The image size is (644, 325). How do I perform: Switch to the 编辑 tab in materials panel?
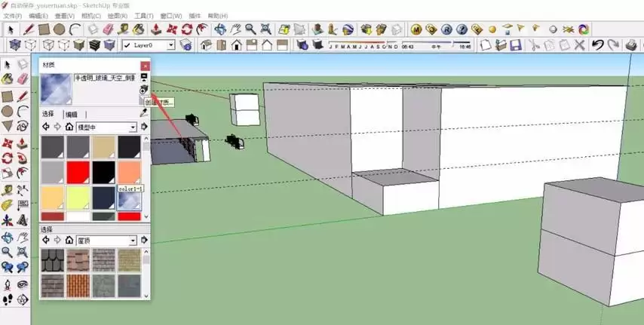pyautogui.click(x=72, y=115)
